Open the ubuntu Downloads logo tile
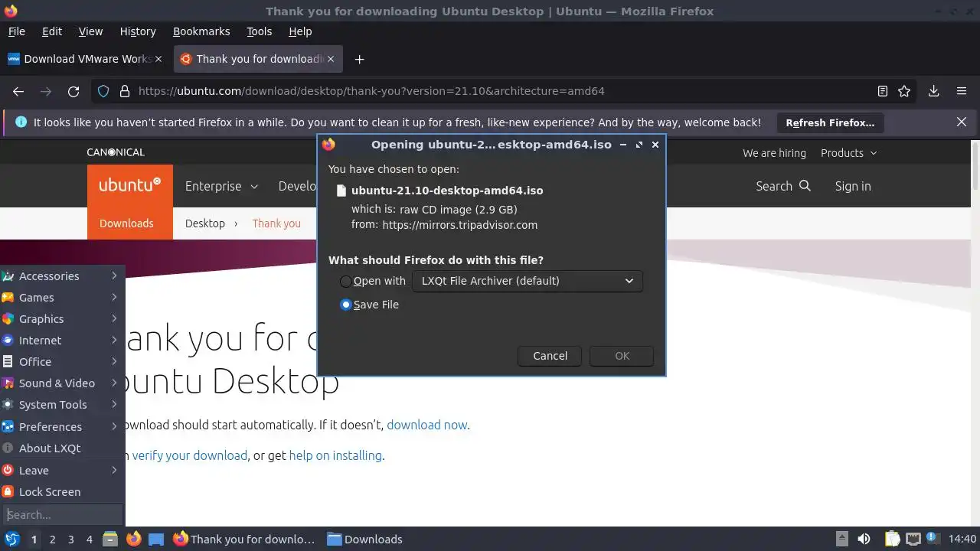Image resolution: width=980 pixels, height=551 pixels. (x=130, y=201)
